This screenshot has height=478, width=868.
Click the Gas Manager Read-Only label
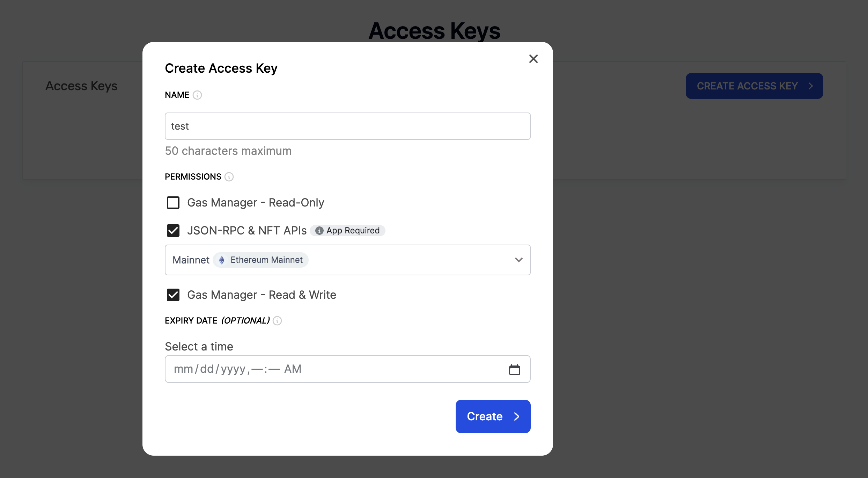click(256, 203)
